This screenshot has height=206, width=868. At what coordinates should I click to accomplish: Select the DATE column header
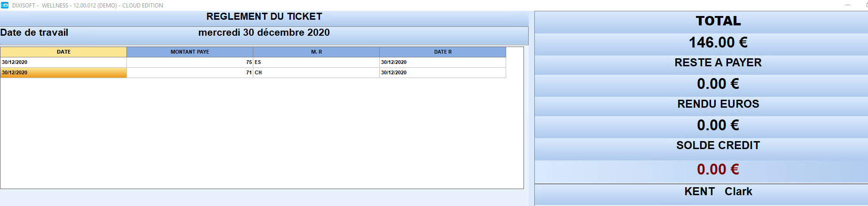click(x=63, y=52)
